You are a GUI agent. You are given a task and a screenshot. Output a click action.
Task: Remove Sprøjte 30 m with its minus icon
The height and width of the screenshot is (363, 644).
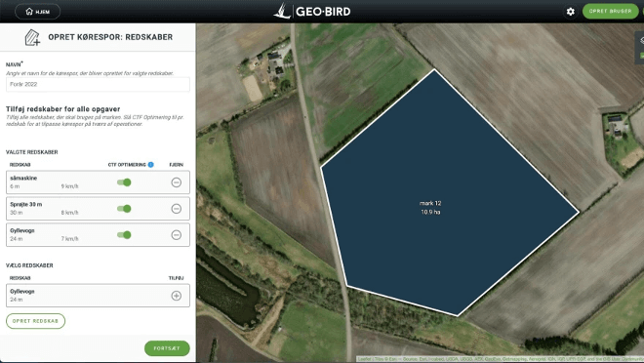177,209
